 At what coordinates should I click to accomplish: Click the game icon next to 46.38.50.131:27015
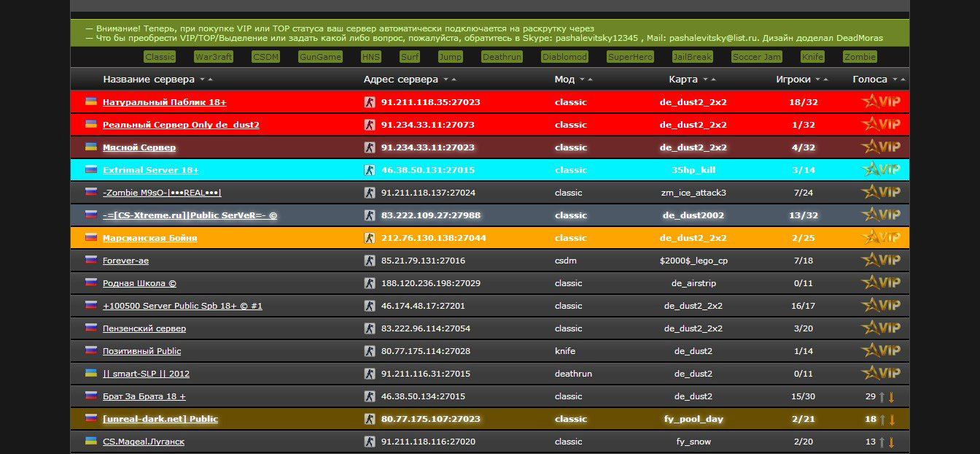370,170
